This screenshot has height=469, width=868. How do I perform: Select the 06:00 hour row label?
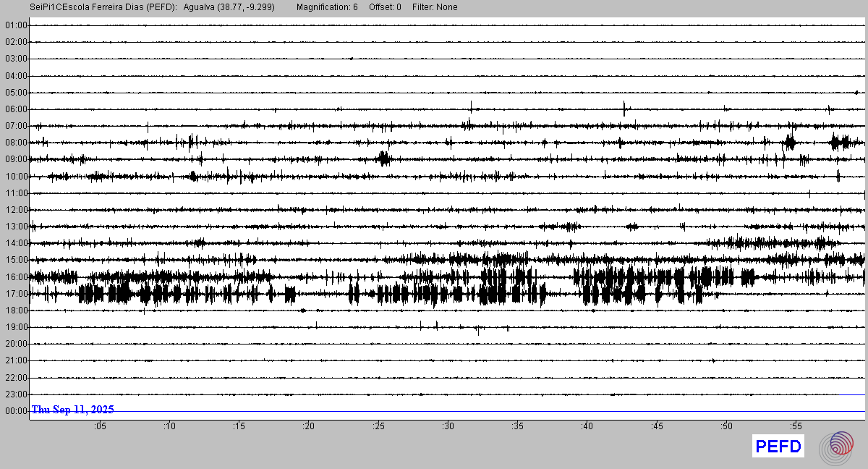coord(16,109)
